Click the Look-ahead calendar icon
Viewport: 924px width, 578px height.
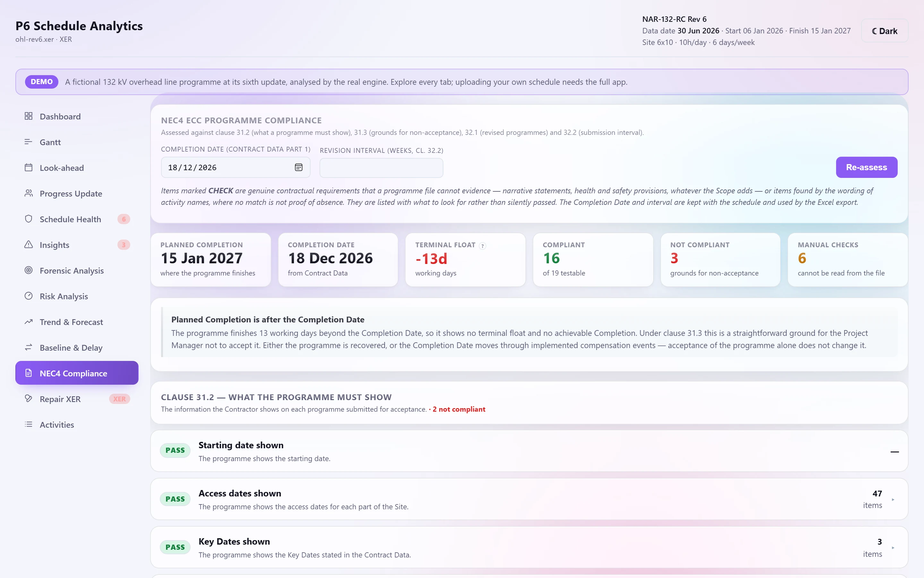click(x=29, y=167)
